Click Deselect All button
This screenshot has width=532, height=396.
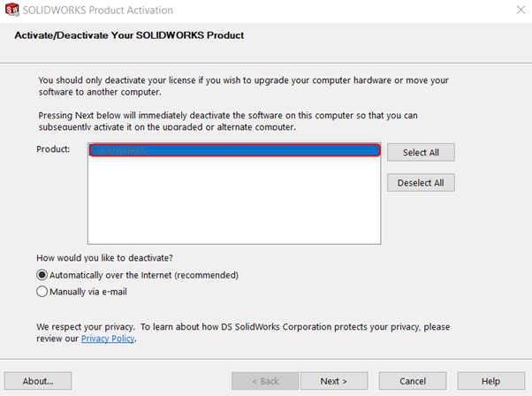[421, 183]
